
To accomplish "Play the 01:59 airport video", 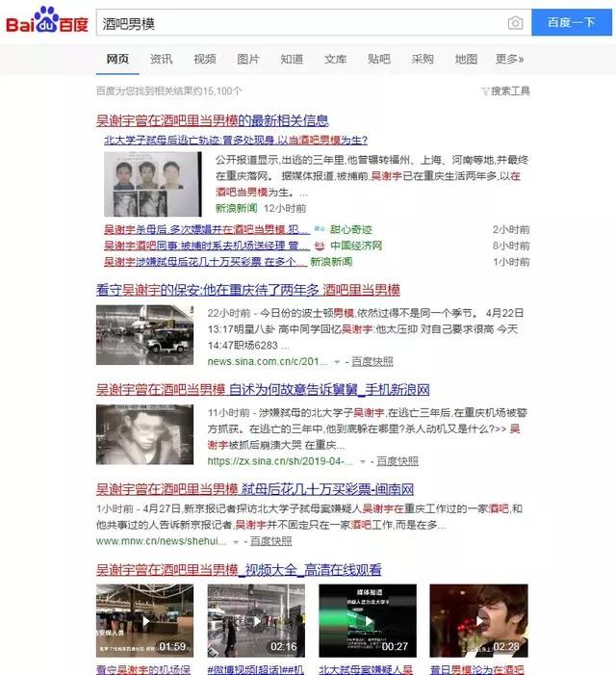I will (144, 621).
